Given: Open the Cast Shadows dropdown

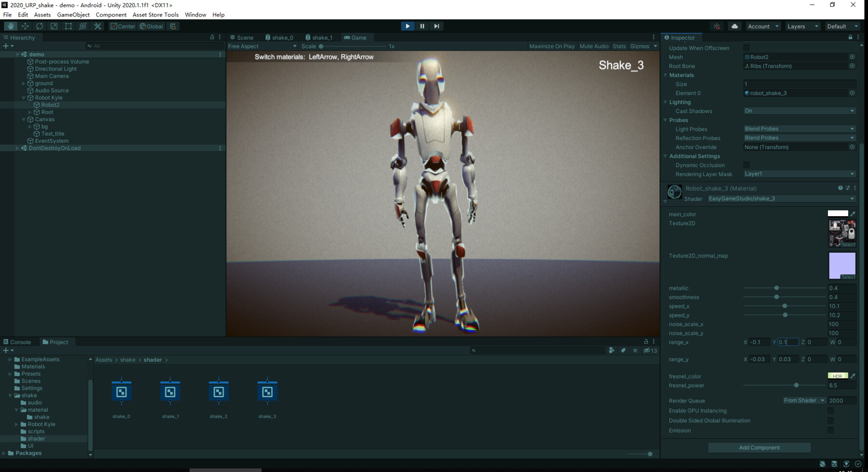Looking at the screenshot, I should (x=799, y=111).
